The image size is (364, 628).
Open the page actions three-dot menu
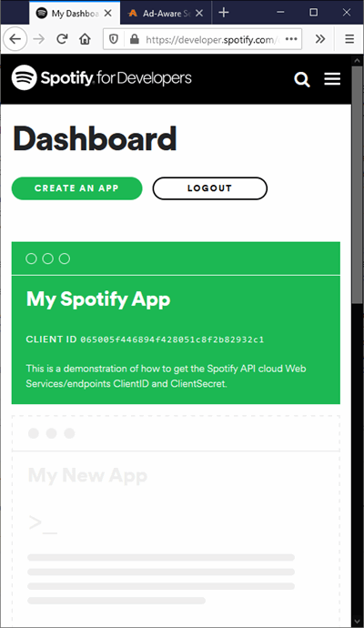pyautogui.click(x=291, y=39)
